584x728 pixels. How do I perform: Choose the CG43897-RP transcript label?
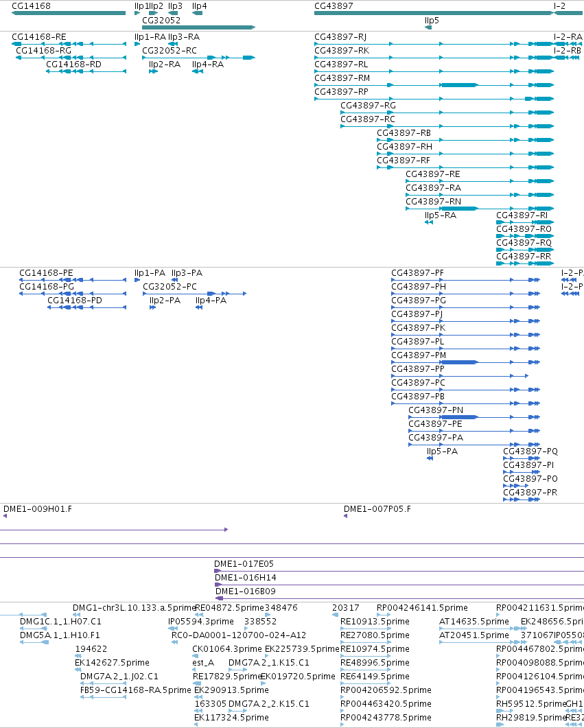point(341,91)
